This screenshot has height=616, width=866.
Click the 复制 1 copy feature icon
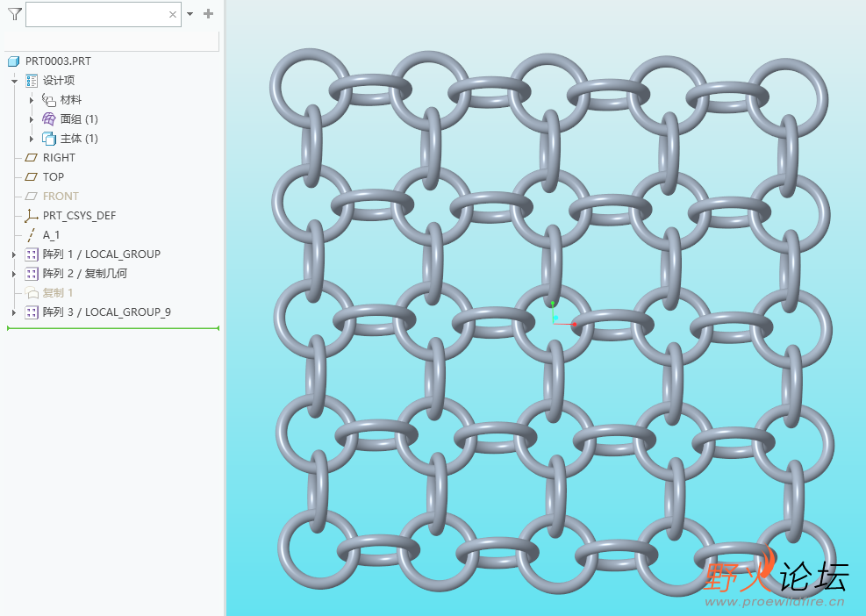(32, 293)
